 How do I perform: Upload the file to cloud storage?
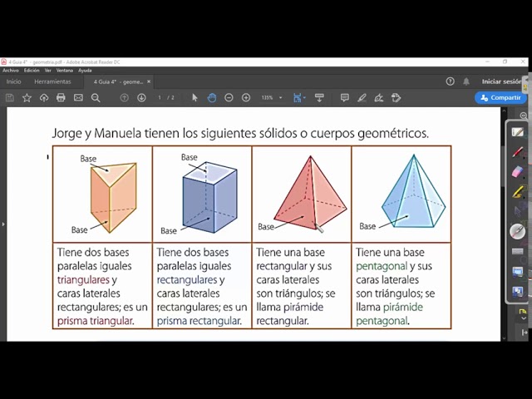click(x=44, y=98)
